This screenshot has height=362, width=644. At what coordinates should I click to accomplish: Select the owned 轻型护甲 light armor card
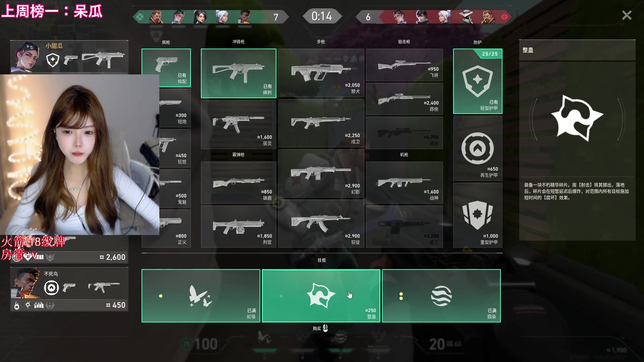478,81
